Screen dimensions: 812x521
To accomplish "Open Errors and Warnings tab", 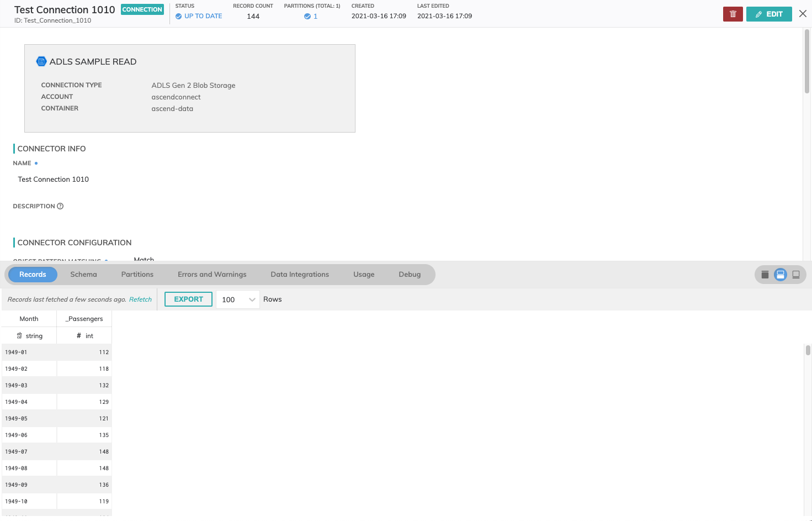I will [x=212, y=275].
